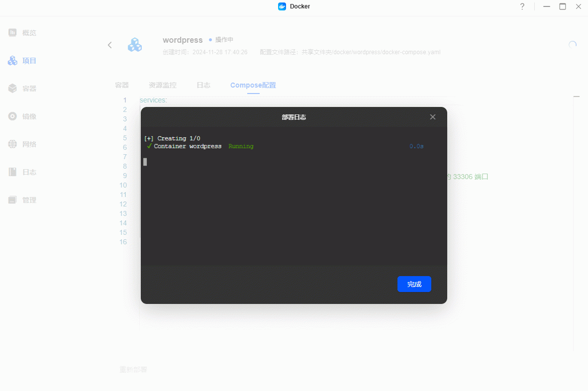Click 'Container wordpress' log line
Image resolution: width=588 pixels, height=391 pixels.
point(188,146)
